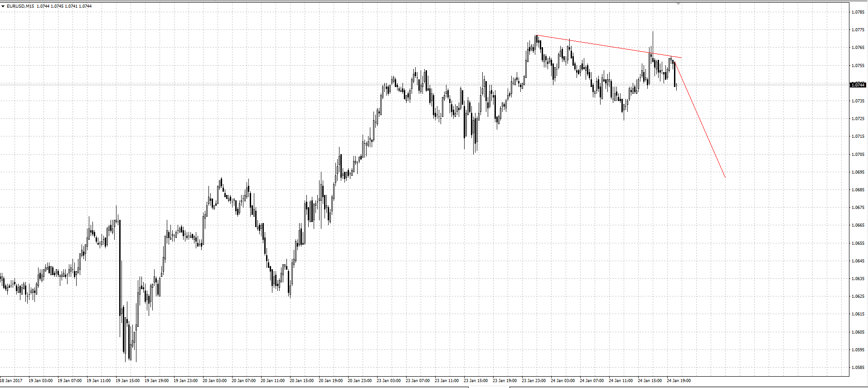Screen dimensions: 868x388
Task: Click the 1.0585 price scale label
Action: [x=858, y=368]
